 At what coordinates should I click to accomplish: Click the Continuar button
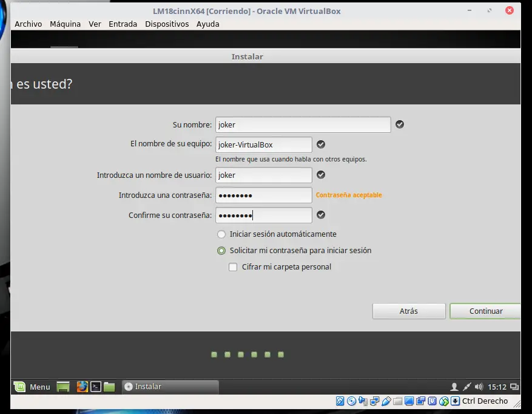tap(485, 311)
